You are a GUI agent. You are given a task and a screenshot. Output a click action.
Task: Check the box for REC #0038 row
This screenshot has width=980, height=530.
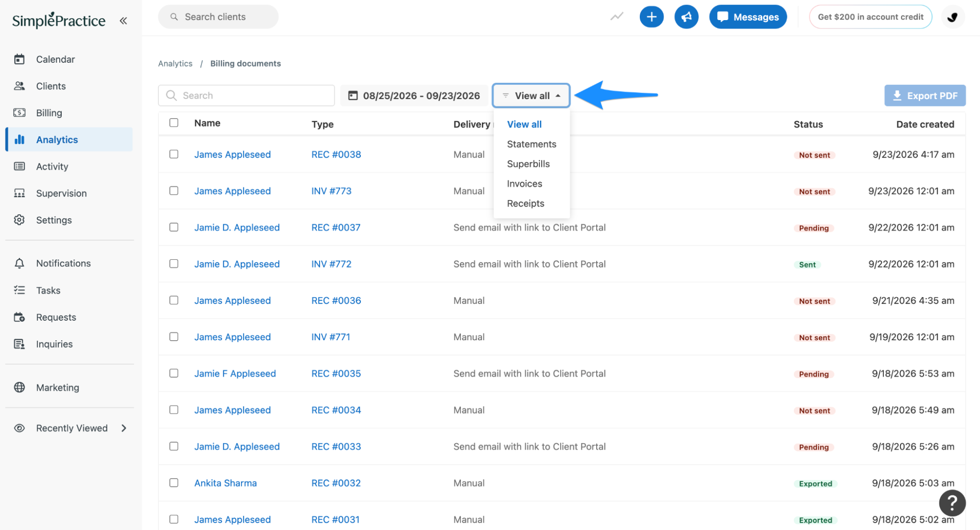[174, 154]
